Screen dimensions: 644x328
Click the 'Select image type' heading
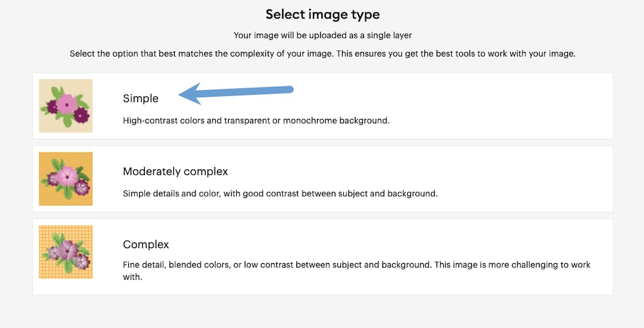coord(323,14)
